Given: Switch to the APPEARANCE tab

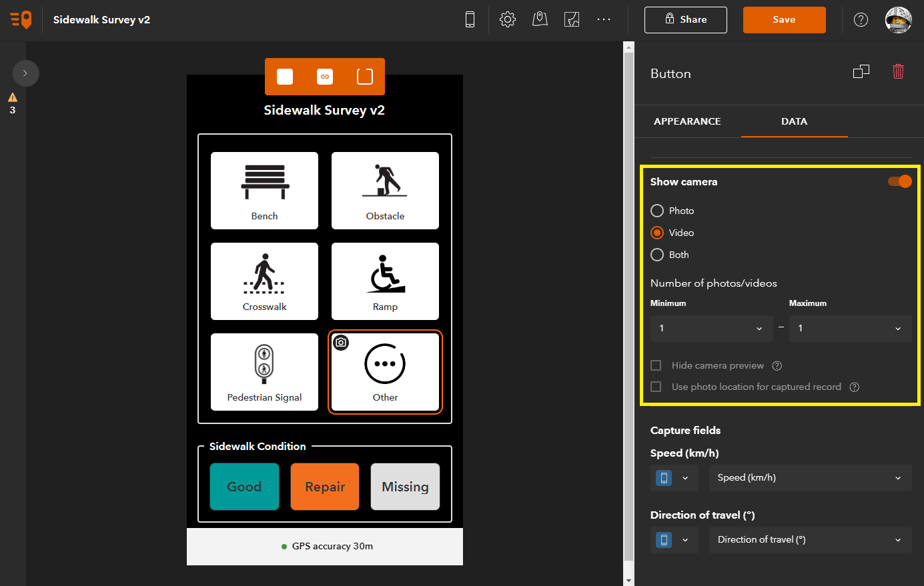Looking at the screenshot, I should pos(687,121).
